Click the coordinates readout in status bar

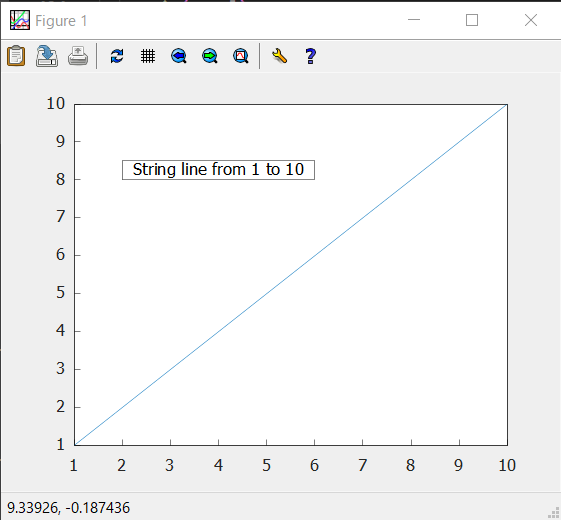click(x=68, y=508)
